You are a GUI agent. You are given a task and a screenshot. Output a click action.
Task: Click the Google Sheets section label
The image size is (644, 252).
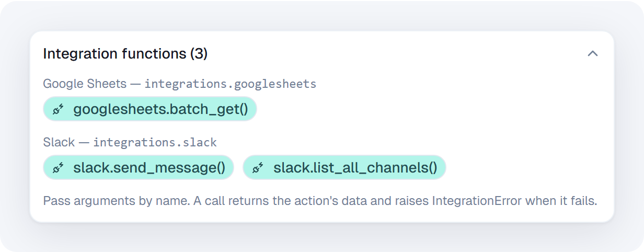(85, 84)
